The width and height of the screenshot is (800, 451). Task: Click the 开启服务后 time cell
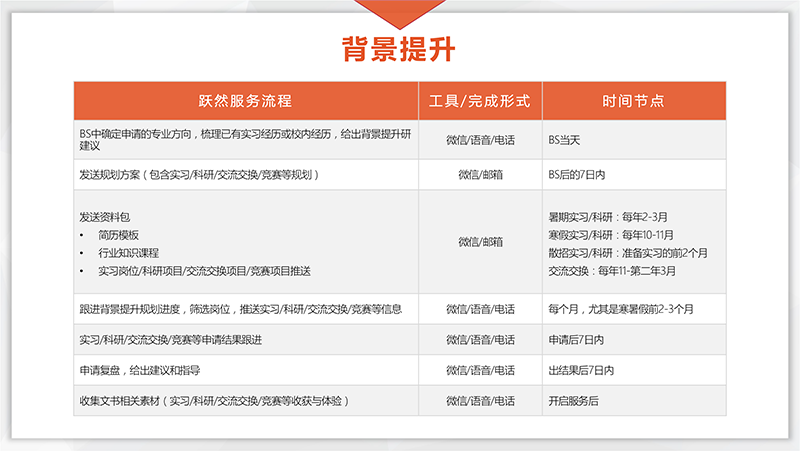click(x=574, y=401)
